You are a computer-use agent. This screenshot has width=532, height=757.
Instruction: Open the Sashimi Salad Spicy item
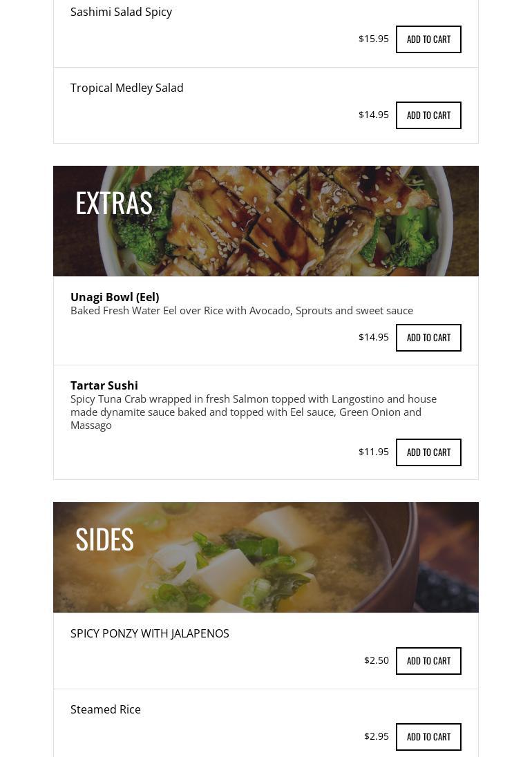click(121, 12)
